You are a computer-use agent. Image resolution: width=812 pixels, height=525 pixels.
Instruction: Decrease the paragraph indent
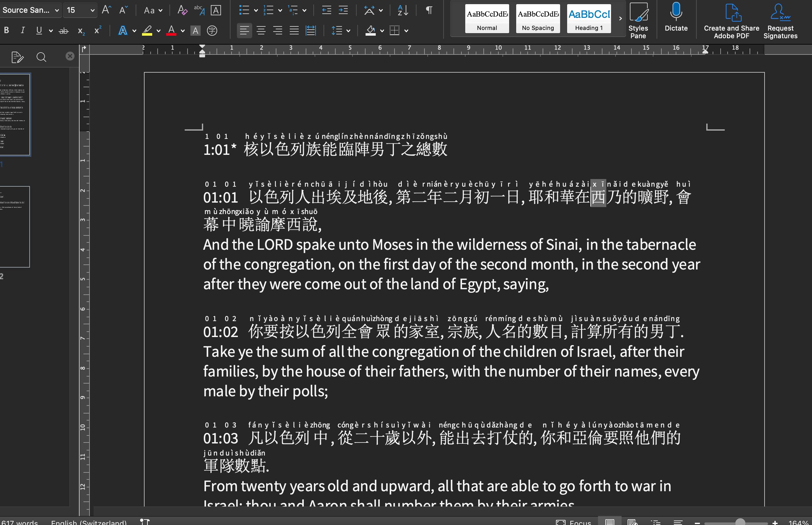tap(326, 10)
